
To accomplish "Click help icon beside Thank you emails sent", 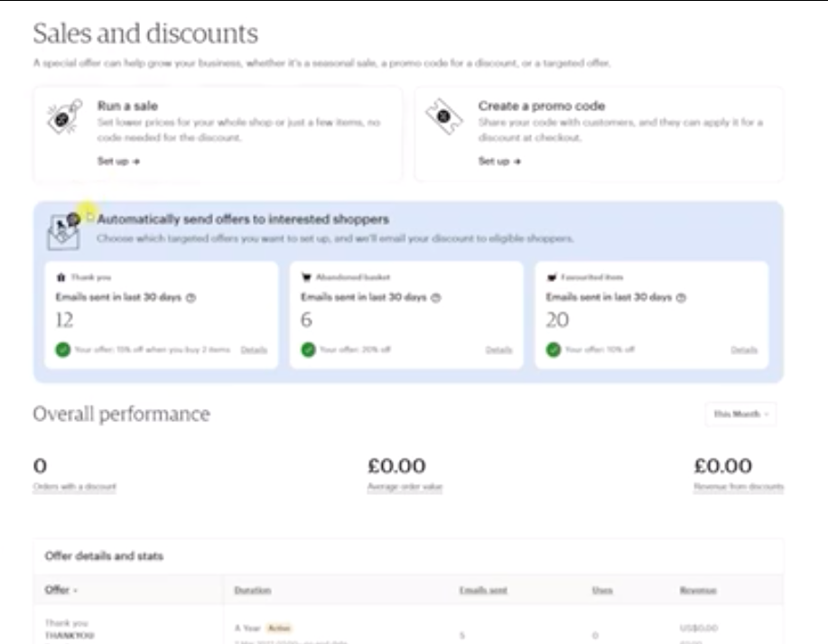I will [191, 297].
